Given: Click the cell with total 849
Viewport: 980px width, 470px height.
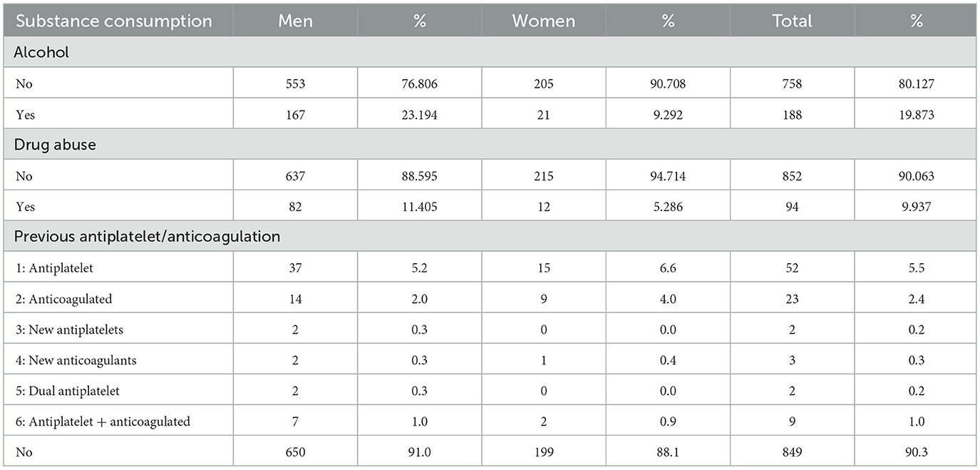Looking at the screenshot, I should [792, 451].
